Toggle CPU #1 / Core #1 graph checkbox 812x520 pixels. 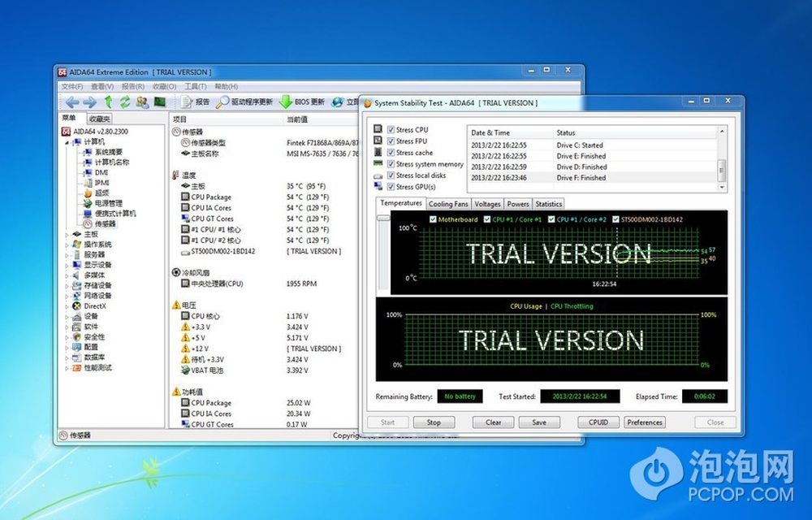pyautogui.click(x=486, y=219)
